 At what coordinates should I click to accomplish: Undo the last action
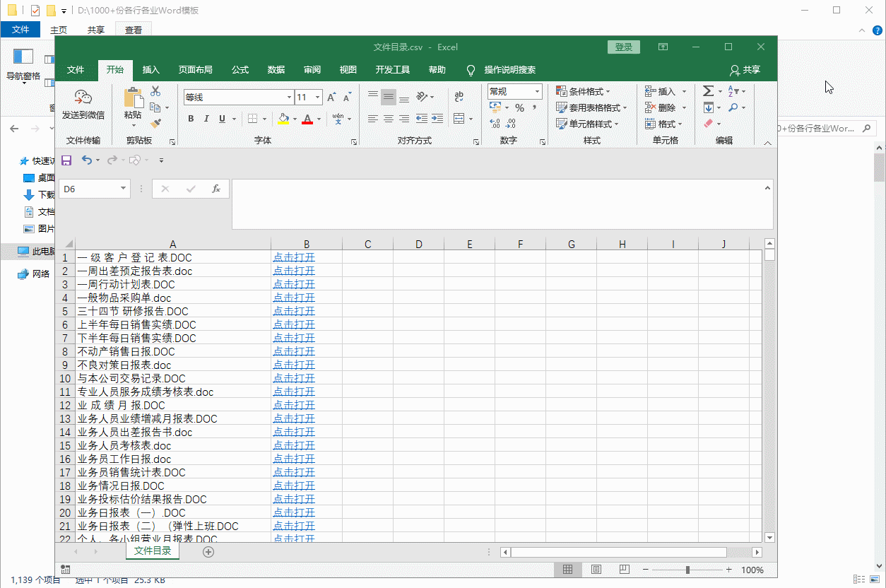click(x=87, y=160)
